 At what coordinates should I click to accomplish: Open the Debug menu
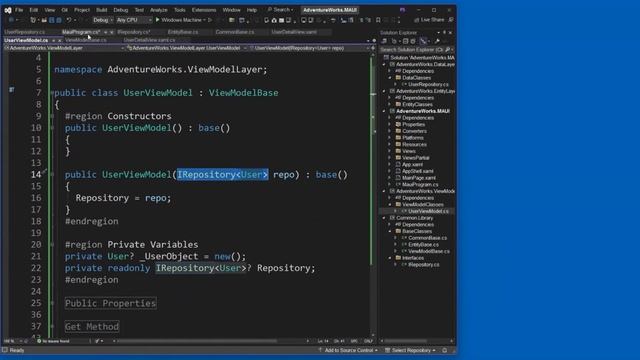tap(121, 10)
